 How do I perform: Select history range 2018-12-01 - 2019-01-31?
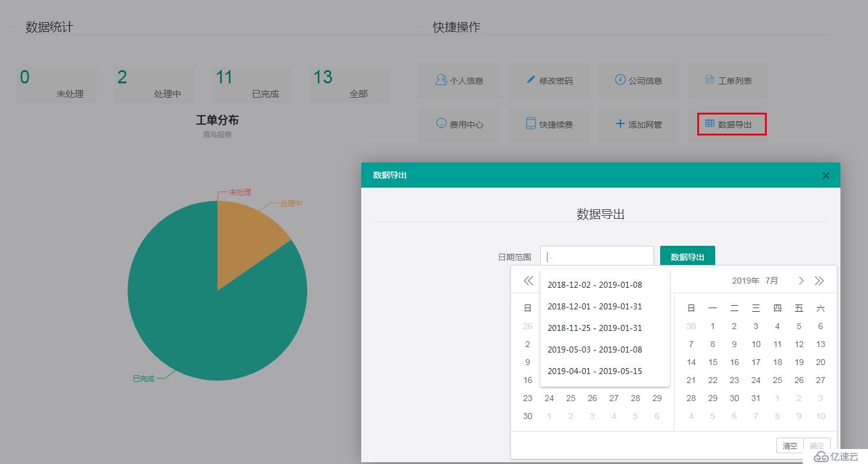(x=605, y=306)
